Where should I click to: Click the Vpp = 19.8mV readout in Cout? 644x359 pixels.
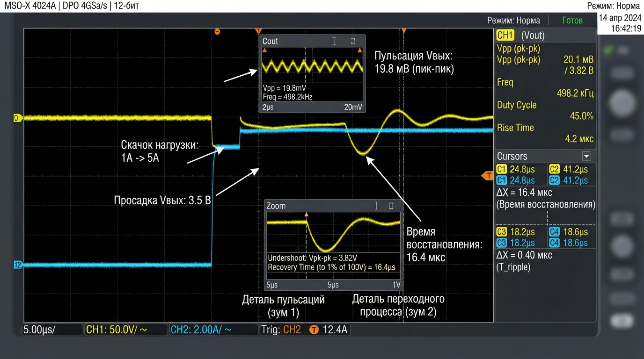pos(285,88)
